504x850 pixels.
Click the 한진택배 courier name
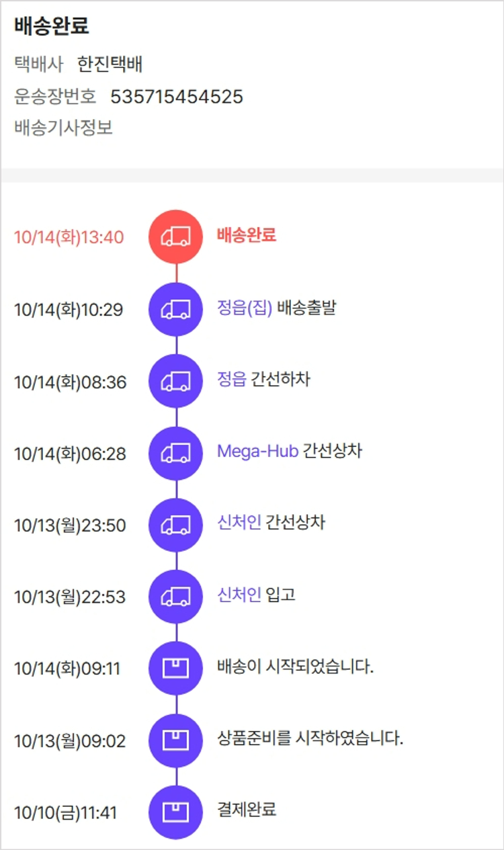[x=110, y=65]
